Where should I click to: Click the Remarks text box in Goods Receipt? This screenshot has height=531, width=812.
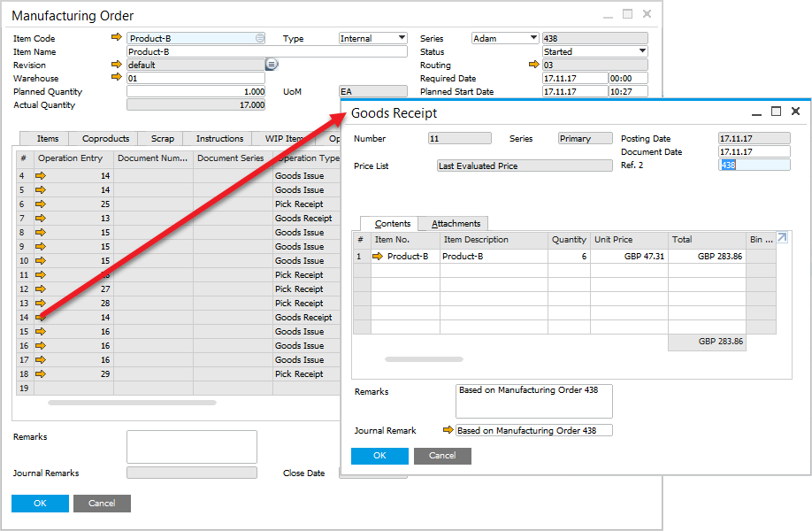tap(533, 400)
